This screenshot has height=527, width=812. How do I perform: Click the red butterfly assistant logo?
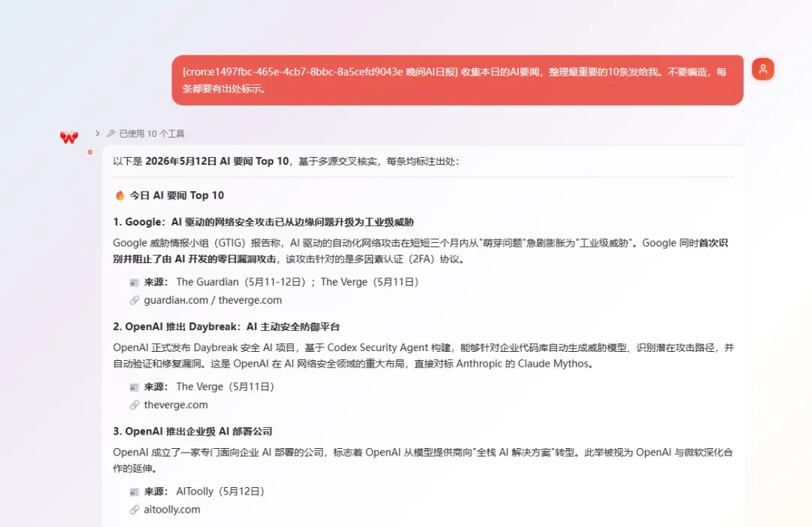pyautogui.click(x=69, y=137)
